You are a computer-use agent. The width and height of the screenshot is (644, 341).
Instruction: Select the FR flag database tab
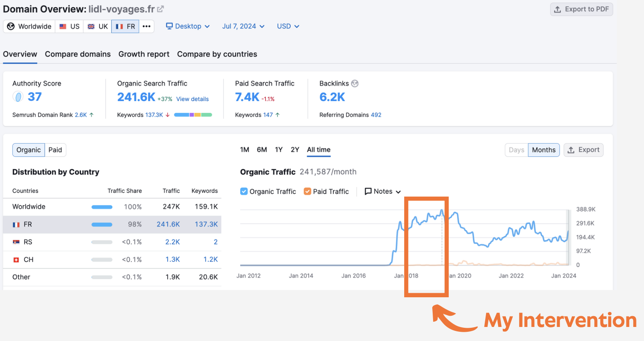(125, 26)
